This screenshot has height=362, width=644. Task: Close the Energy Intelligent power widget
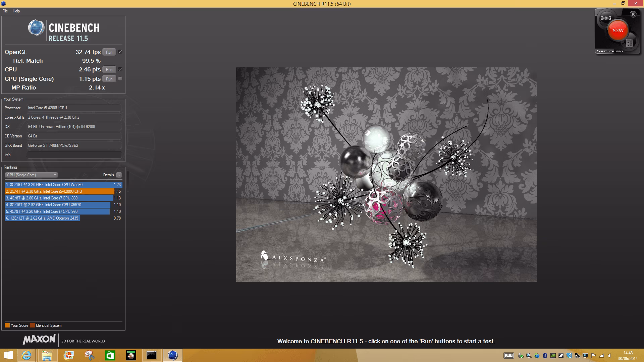pyautogui.click(x=633, y=14)
